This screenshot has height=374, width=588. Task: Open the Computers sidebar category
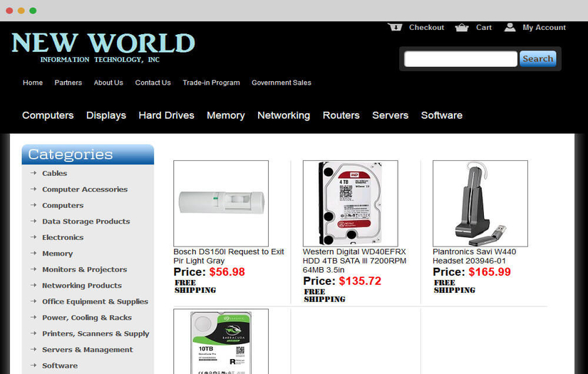[x=63, y=205]
